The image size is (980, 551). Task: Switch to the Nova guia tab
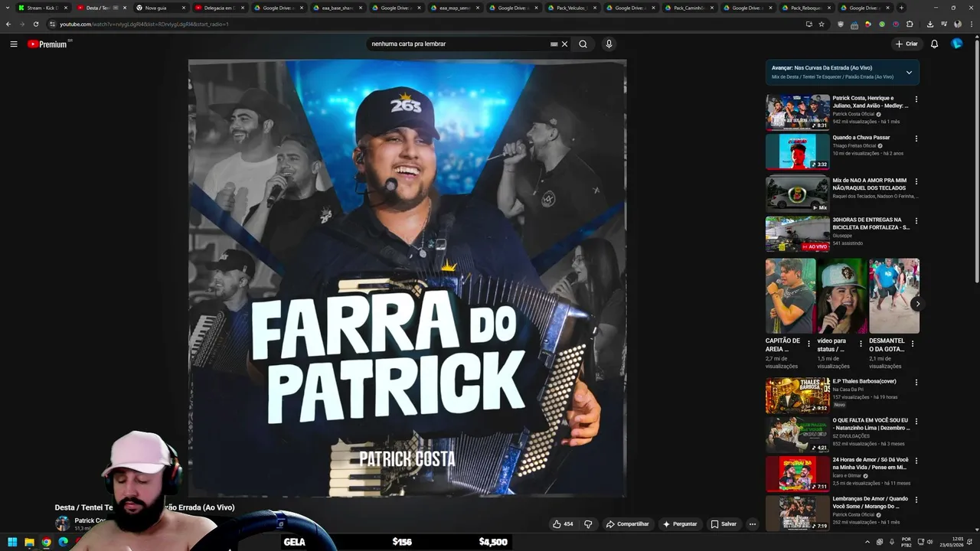coord(161,8)
